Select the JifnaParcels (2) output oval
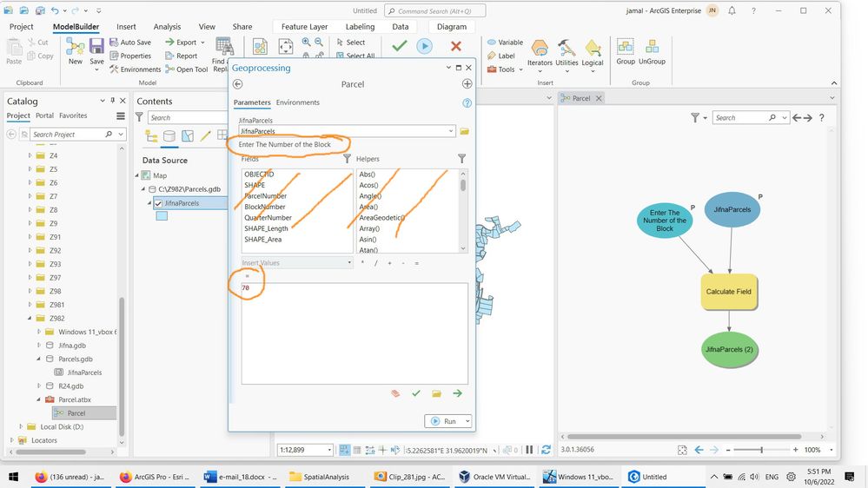Viewport: 868px width, 488px height. point(729,349)
